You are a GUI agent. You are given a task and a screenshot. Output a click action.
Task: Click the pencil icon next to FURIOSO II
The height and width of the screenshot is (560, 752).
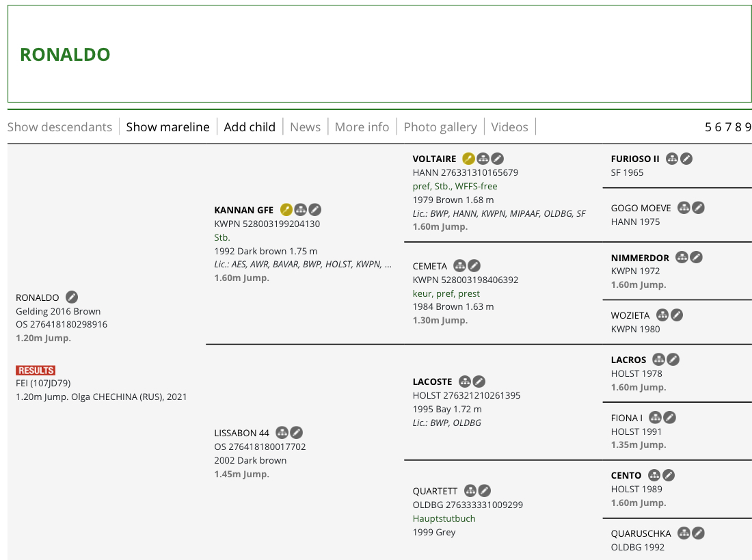pos(686,159)
